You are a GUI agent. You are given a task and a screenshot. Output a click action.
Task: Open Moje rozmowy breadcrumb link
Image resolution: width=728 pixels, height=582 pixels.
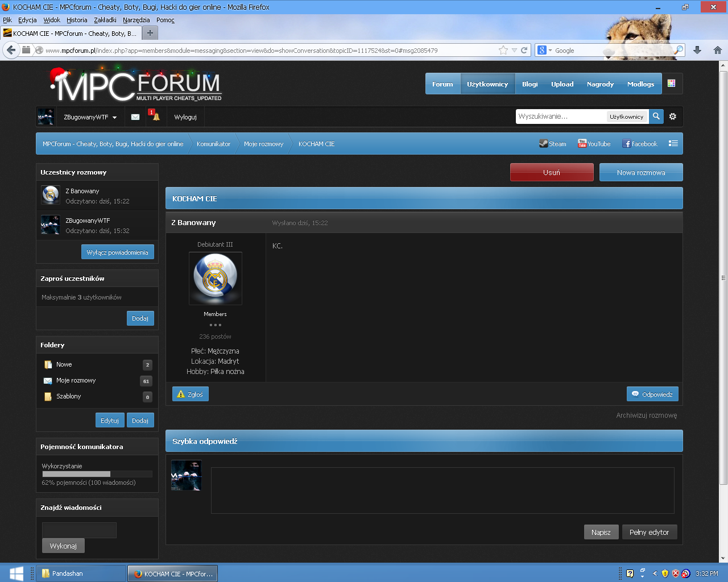(x=263, y=144)
